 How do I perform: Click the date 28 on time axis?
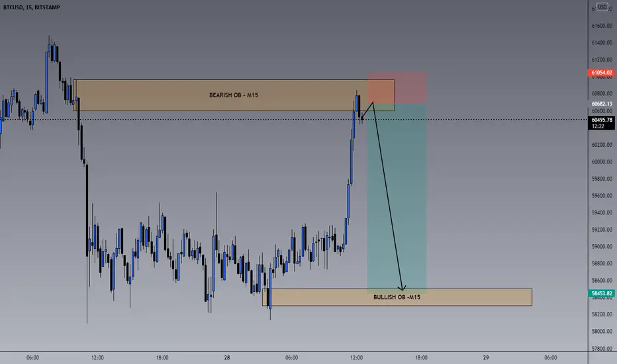pos(227,357)
